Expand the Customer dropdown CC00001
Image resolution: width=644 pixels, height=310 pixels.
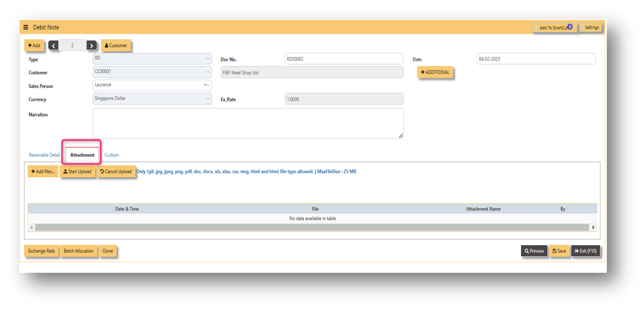[152, 72]
